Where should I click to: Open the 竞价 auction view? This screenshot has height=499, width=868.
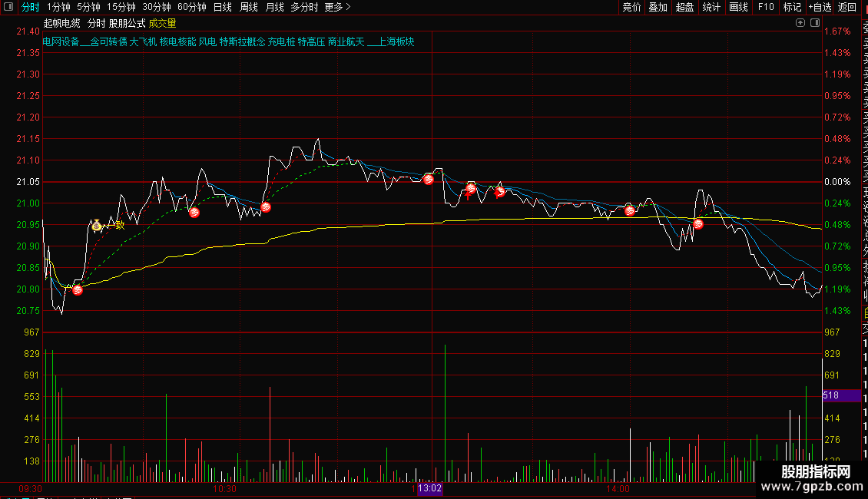[631, 7]
